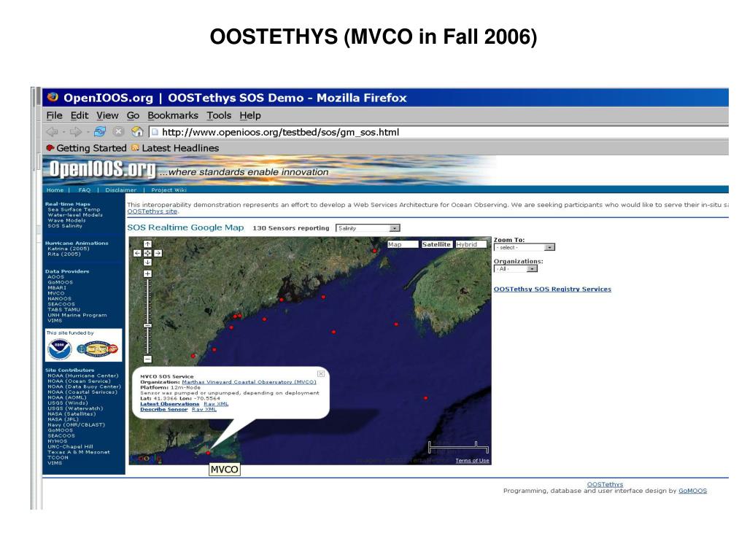Image resolution: width=747 pixels, height=560 pixels.
Task: Open the Organizations dropdown
Action: click(x=516, y=268)
